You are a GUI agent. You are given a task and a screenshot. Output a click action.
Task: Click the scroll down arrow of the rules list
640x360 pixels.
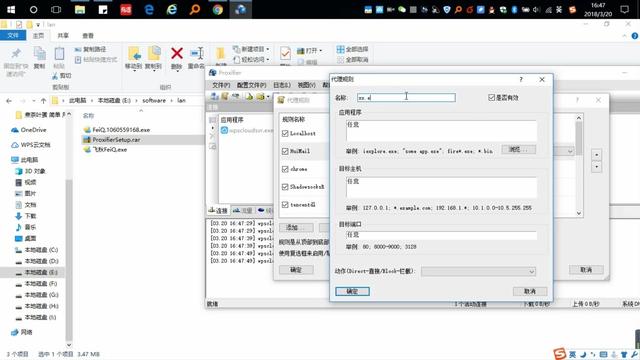tap(579, 213)
